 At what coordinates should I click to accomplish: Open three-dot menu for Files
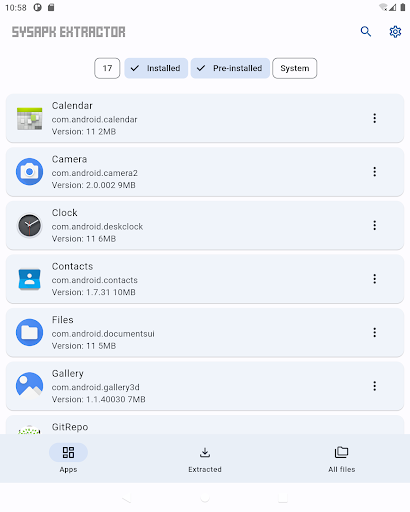point(375,332)
